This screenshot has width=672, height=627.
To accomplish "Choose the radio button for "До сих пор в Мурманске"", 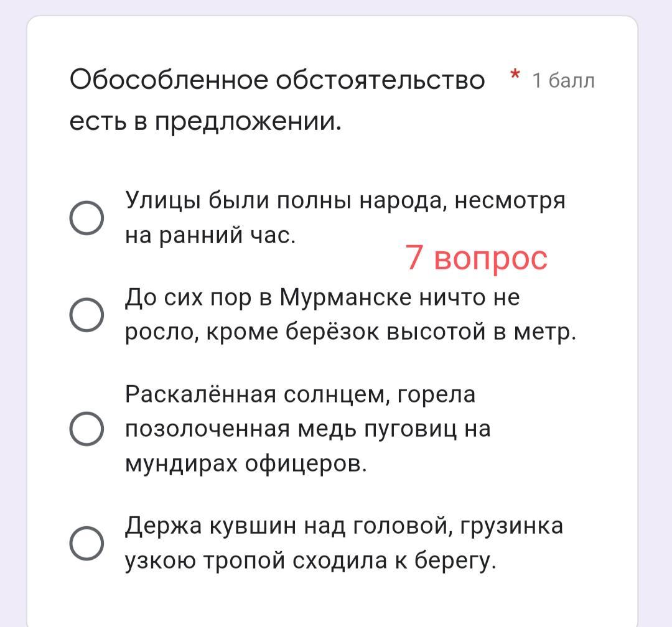I will click(86, 315).
